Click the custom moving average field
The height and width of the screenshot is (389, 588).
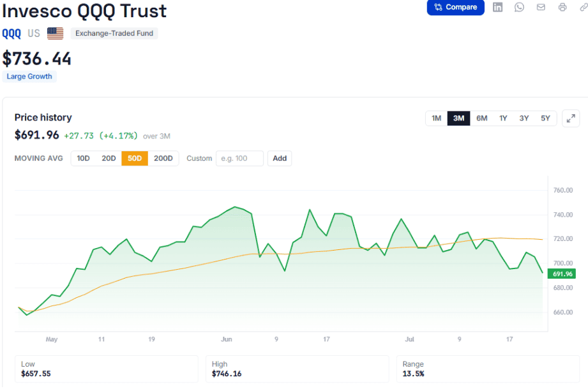239,158
